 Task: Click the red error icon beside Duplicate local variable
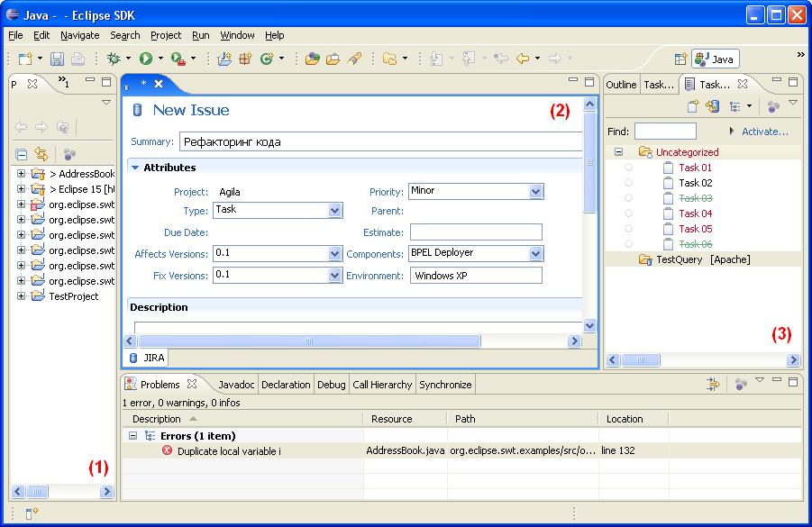pos(167,451)
